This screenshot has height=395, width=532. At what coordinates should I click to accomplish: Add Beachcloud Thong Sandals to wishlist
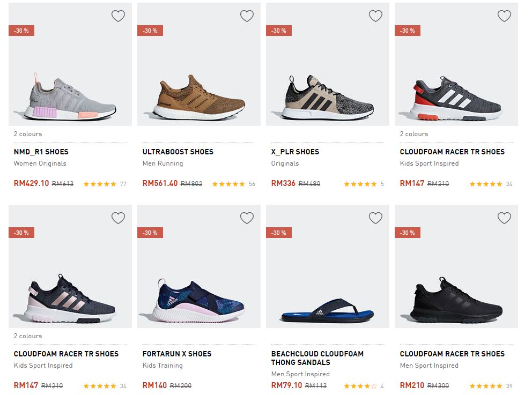click(x=375, y=218)
